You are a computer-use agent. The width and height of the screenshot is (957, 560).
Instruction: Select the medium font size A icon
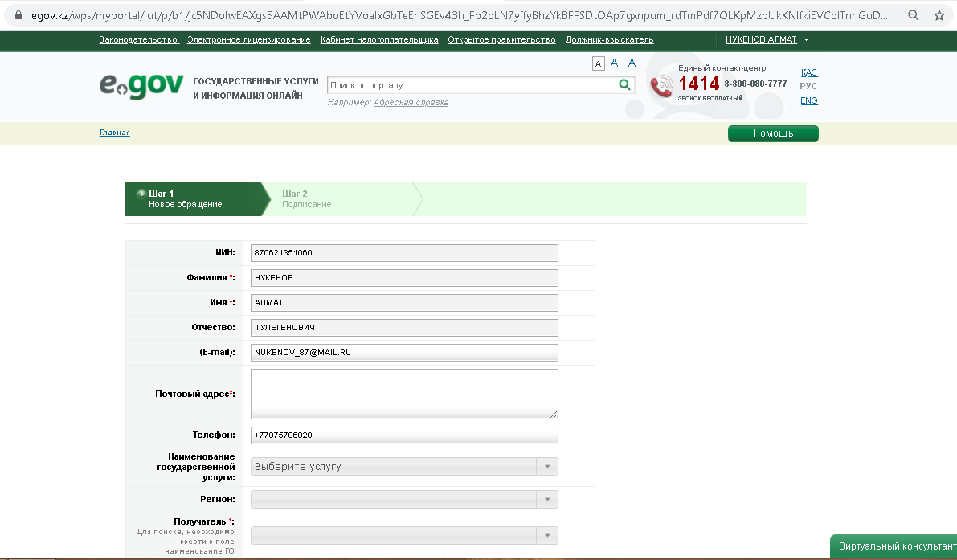tap(614, 63)
